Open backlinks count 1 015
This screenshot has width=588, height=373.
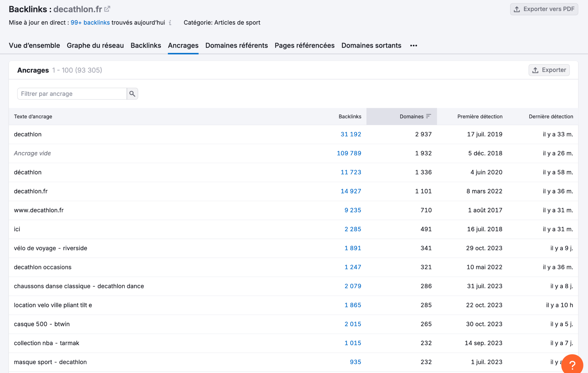point(353,343)
